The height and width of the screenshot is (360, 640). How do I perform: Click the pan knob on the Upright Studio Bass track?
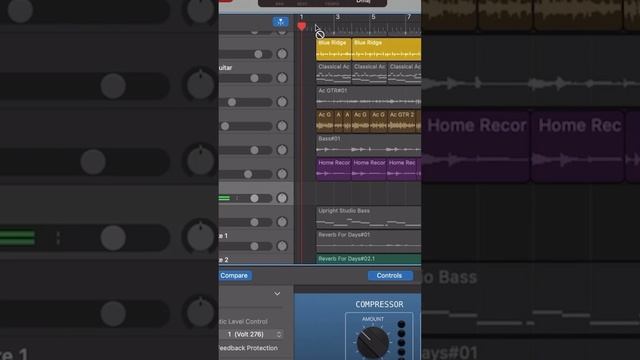pyautogui.click(x=282, y=222)
